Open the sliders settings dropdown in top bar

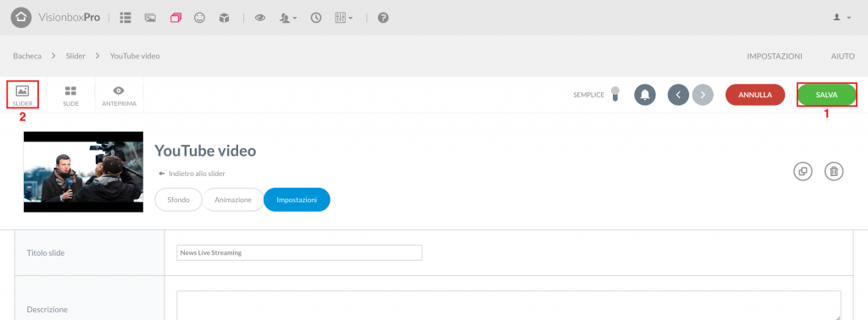(344, 18)
